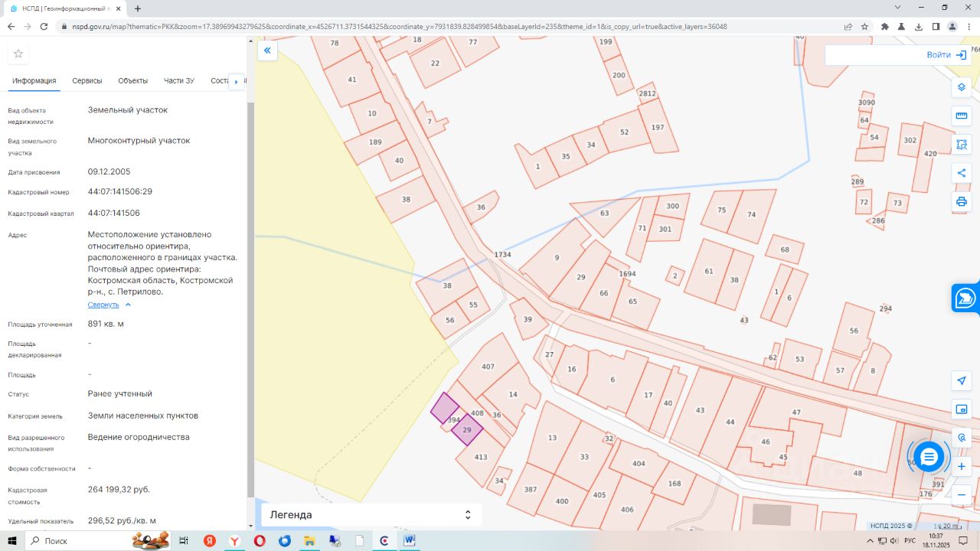The image size is (980, 551).
Task: Switch to the Сервисы tab
Action: click(87, 81)
